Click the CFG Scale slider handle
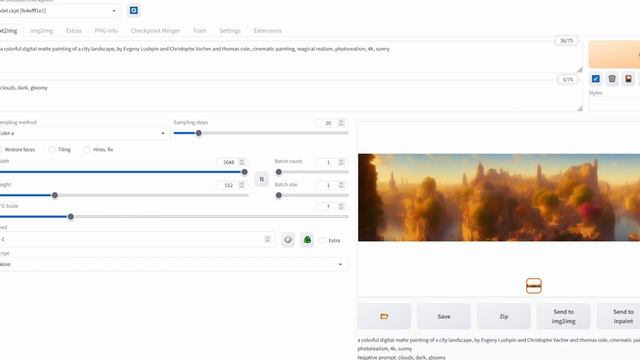The height and width of the screenshot is (360, 640). click(71, 217)
